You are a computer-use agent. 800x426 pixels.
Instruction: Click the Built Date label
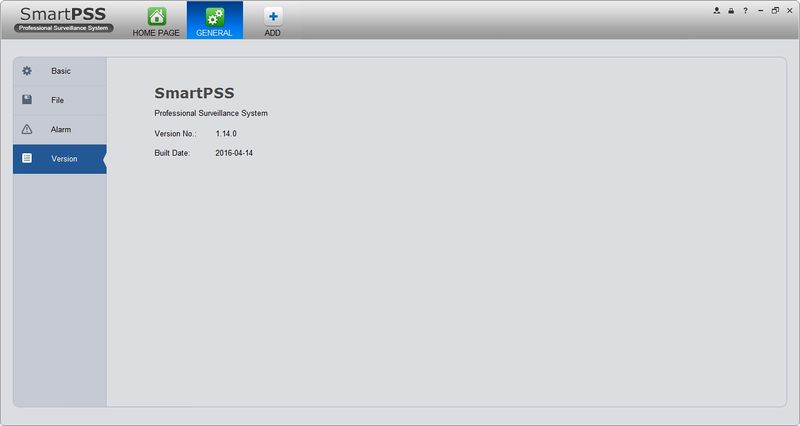point(172,153)
